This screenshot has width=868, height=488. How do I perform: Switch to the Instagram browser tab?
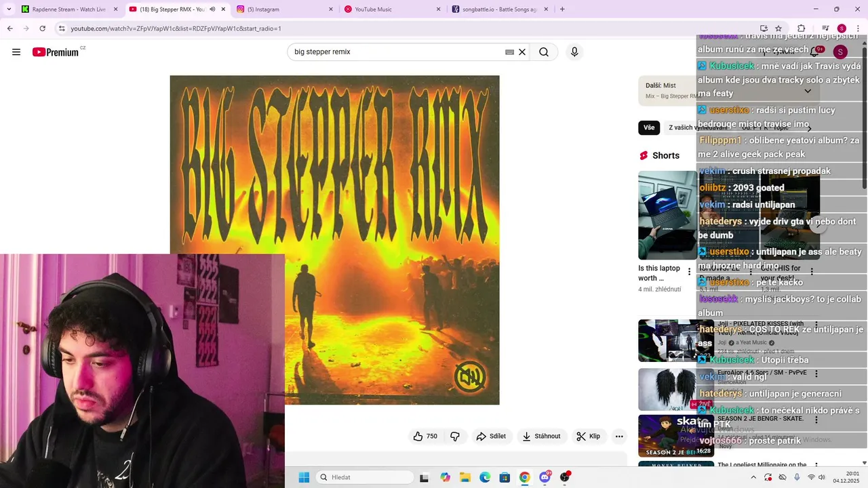click(x=285, y=9)
